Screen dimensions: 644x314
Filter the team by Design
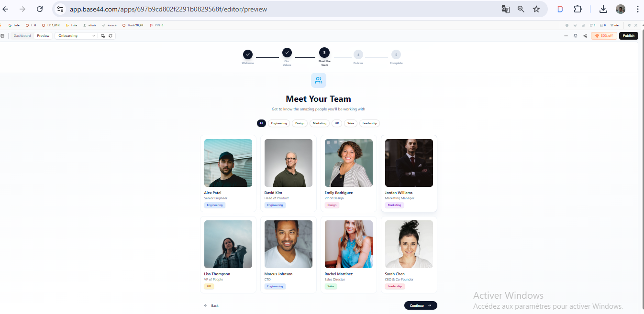pos(300,123)
